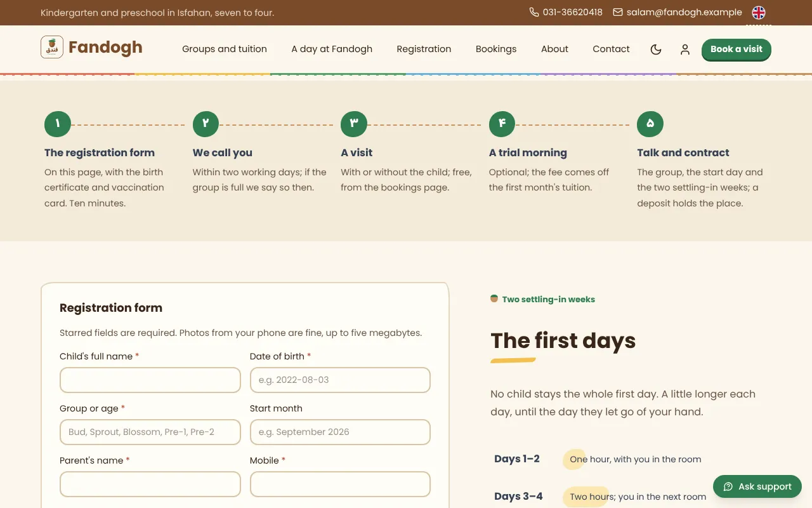
Task: Click the 'We call you' step title
Action: (223, 152)
